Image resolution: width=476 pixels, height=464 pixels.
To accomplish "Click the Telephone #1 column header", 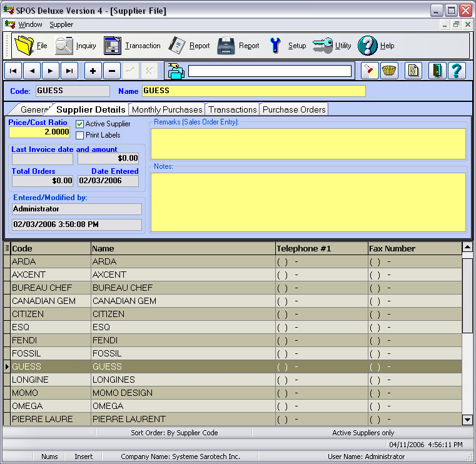I will (322, 248).
